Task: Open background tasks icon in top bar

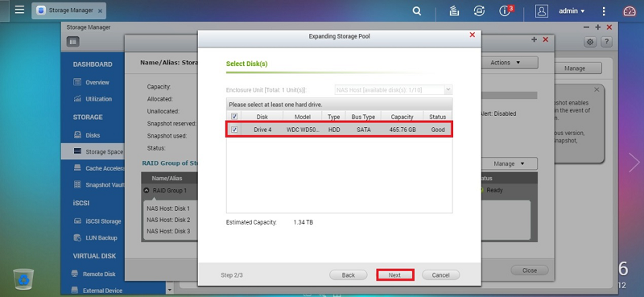Action: point(454,11)
